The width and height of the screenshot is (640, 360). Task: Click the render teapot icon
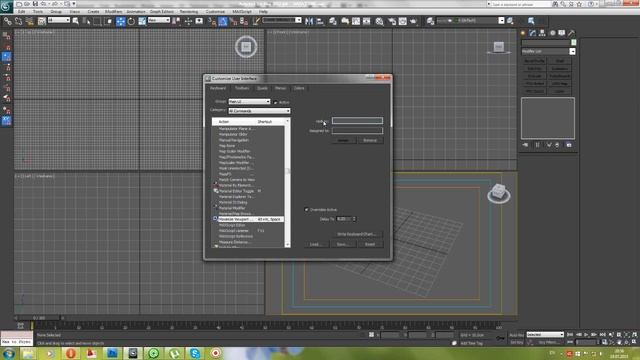click(413, 21)
